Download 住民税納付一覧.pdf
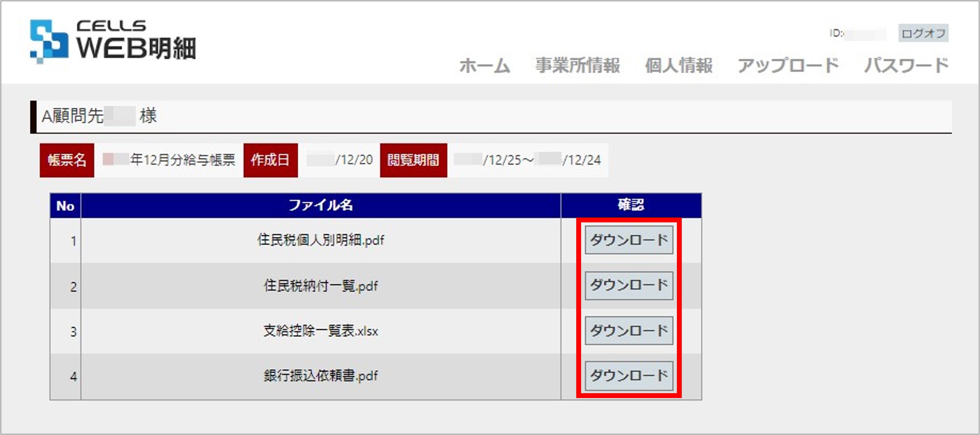Screen dimensions: 980x435 629,285
